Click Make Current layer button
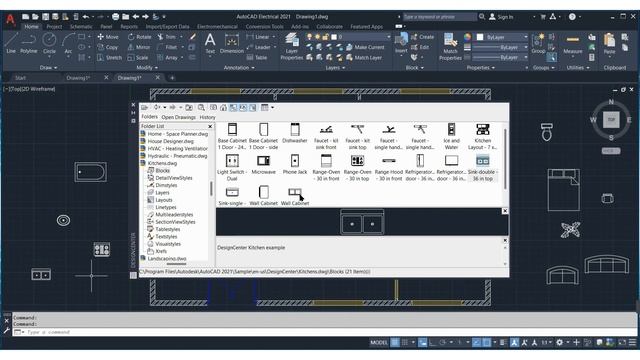 (x=365, y=47)
